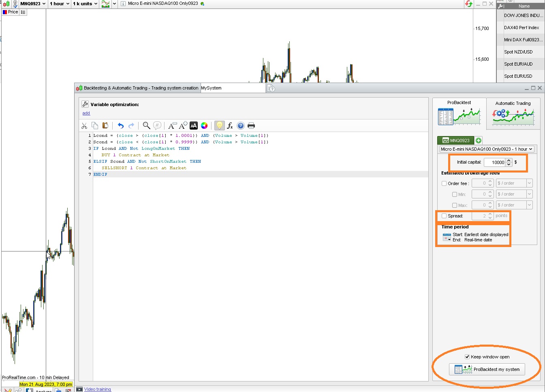This screenshot has width=545, height=392.
Task: Undo the last code edit
Action: (120, 126)
